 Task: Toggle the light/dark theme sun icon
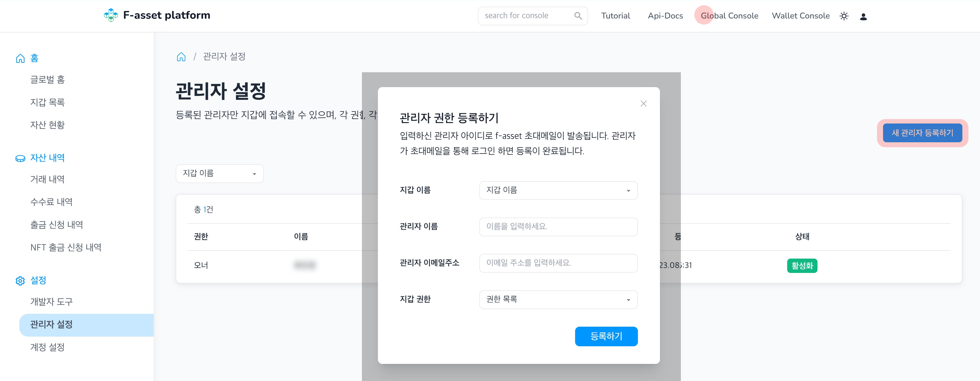pyautogui.click(x=844, y=16)
